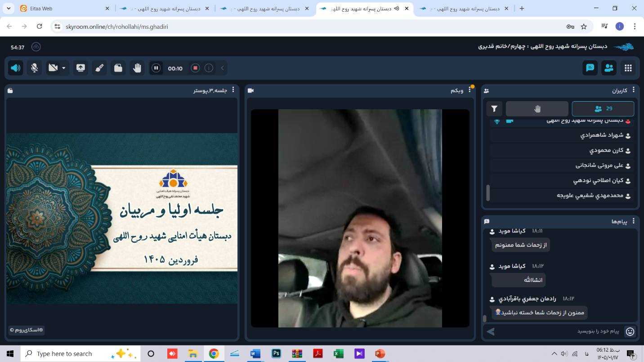Toggle the chat panel button

(x=590, y=68)
